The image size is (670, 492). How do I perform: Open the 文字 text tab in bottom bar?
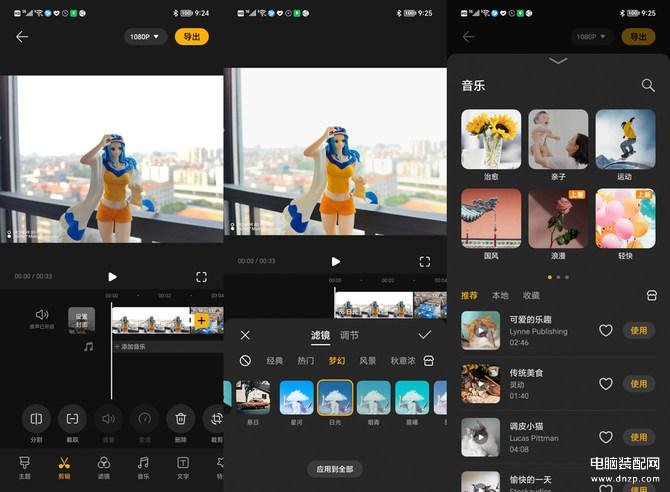coord(183,468)
